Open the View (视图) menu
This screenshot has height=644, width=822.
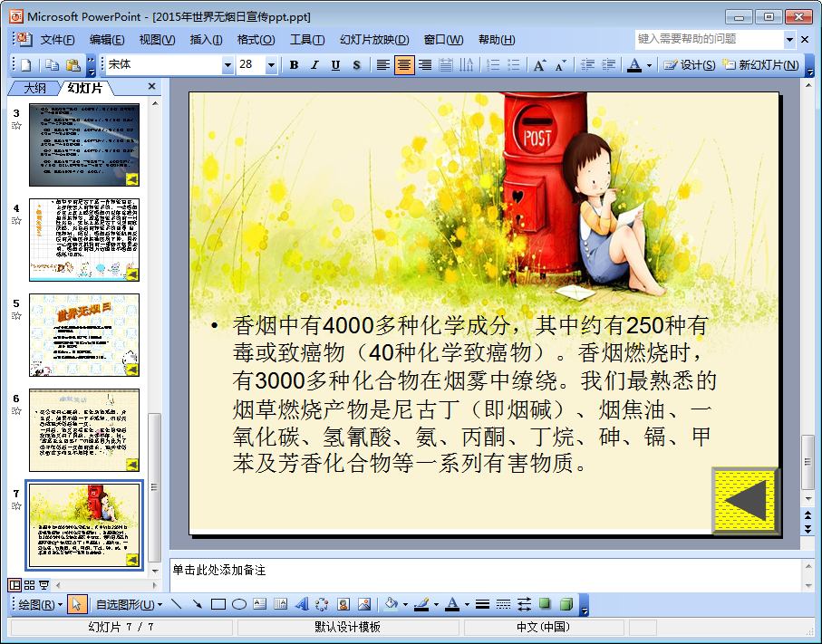[x=157, y=40]
